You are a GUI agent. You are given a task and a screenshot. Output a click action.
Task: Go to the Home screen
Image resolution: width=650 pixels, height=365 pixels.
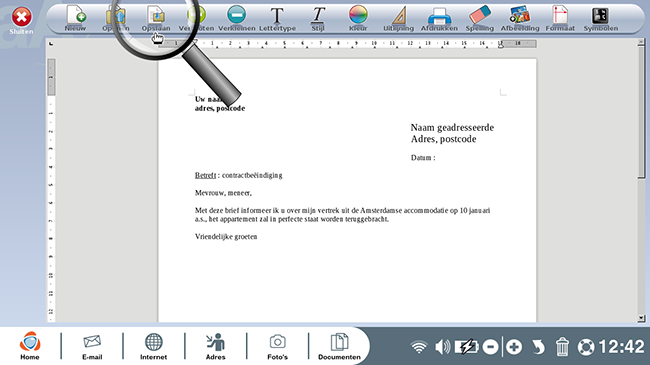[30, 346]
